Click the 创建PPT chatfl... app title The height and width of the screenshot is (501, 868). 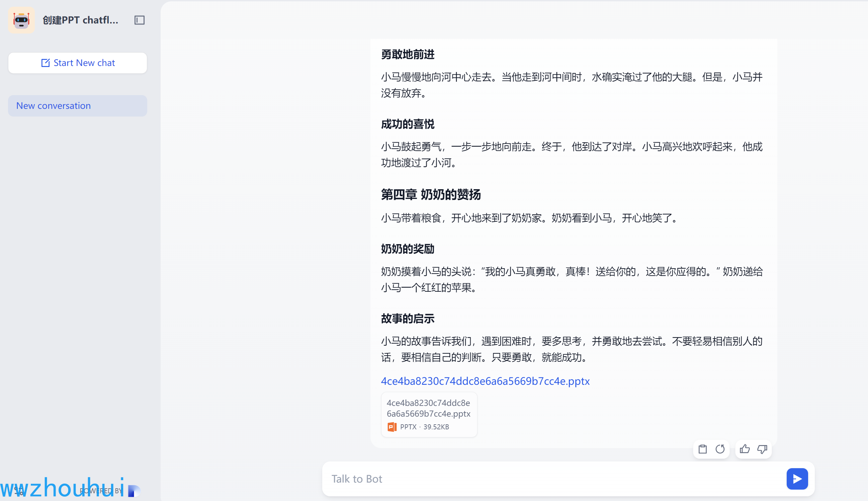[x=80, y=20]
